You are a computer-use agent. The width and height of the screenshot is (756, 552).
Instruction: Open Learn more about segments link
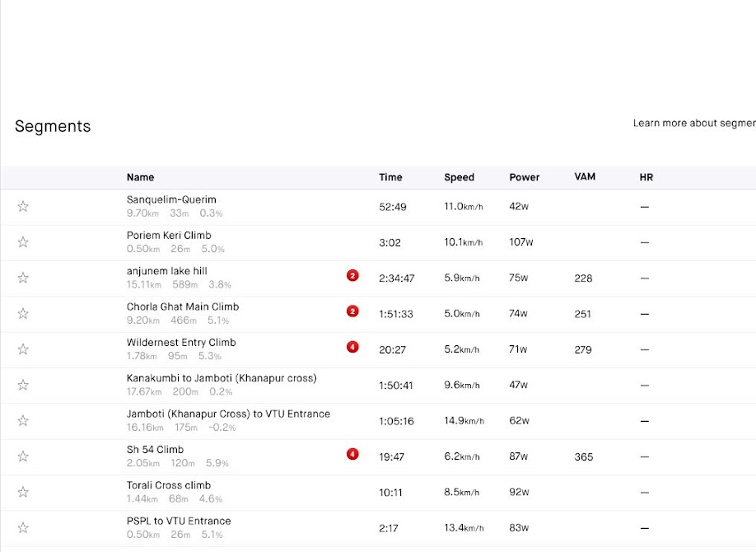pyautogui.click(x=694, y=123)
